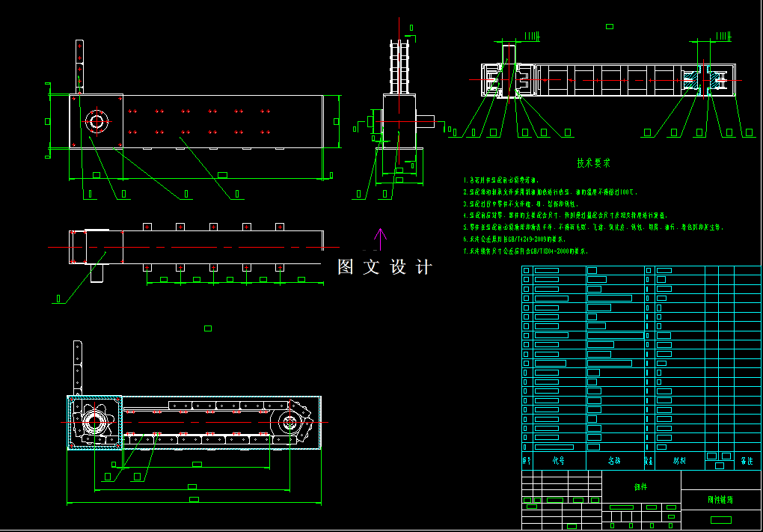Click the 名称 column header
Image resolution: width=763 pixels, height=532 pixels.
(615, 460)
